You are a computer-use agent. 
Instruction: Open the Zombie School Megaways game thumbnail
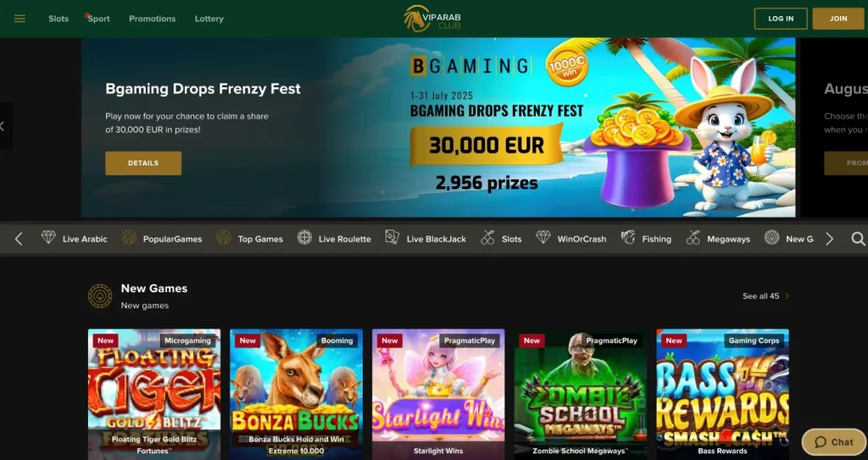click(580, 394)
